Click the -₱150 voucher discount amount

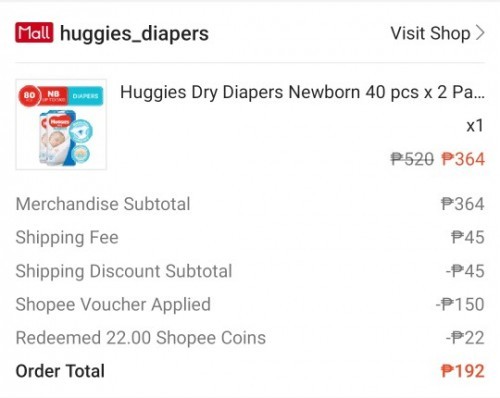click(460, 304)
